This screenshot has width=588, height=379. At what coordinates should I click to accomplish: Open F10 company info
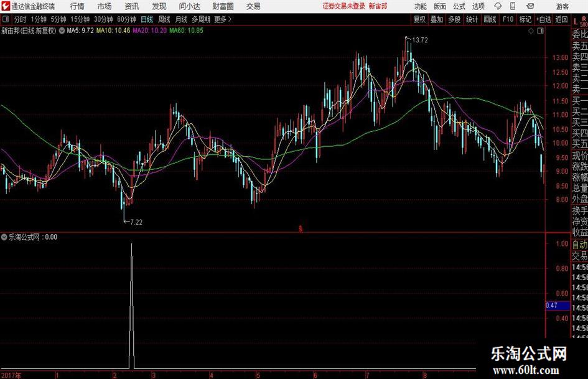click(508, 19)
